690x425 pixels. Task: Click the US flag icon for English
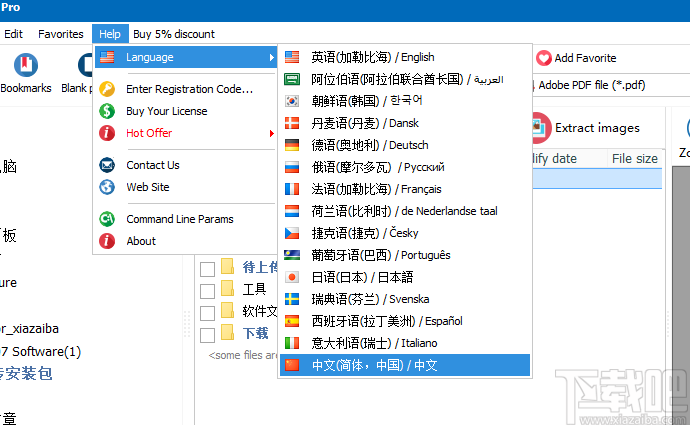click(x=292, y=57)
